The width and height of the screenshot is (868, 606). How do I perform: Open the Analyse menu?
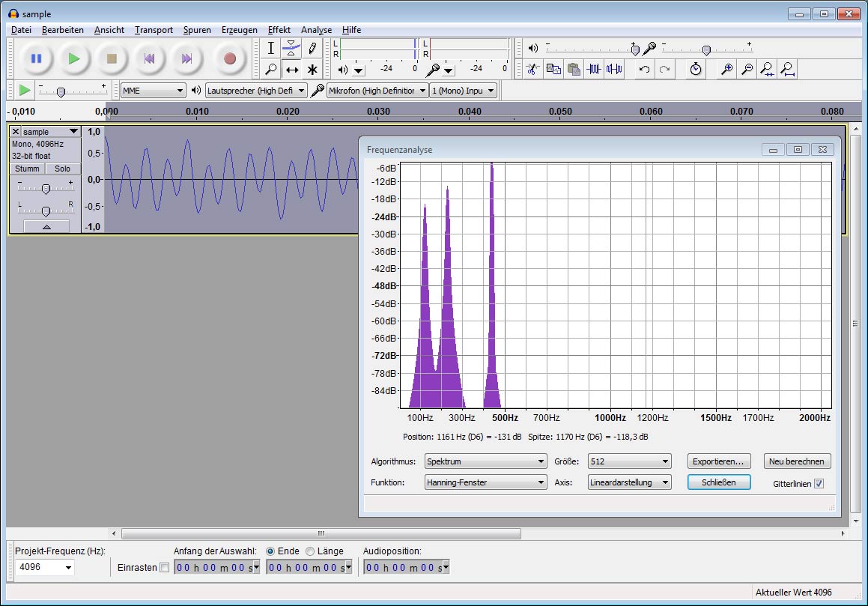pyautogui.click(x=316, y=30)
